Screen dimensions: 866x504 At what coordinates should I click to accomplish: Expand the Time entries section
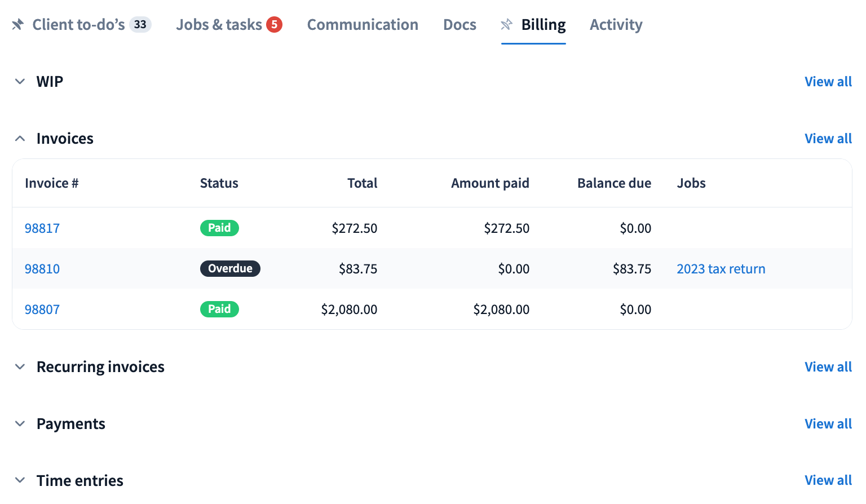pos(20,480)
